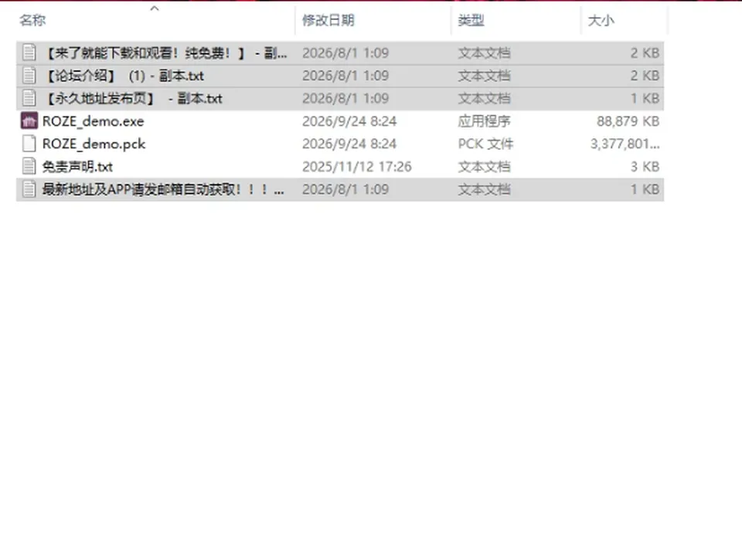
Task: Click the 应用程序 type cell
Action: click(484, 121)
